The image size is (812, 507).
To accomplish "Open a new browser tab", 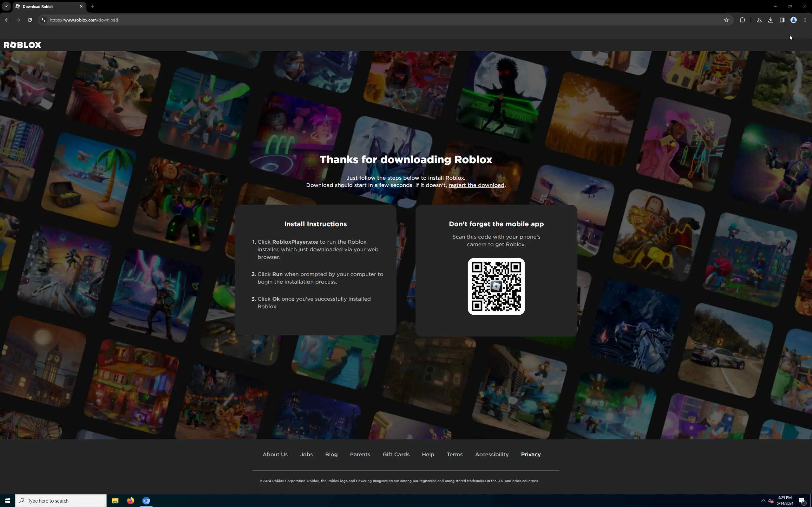I will tap(93, 6).
